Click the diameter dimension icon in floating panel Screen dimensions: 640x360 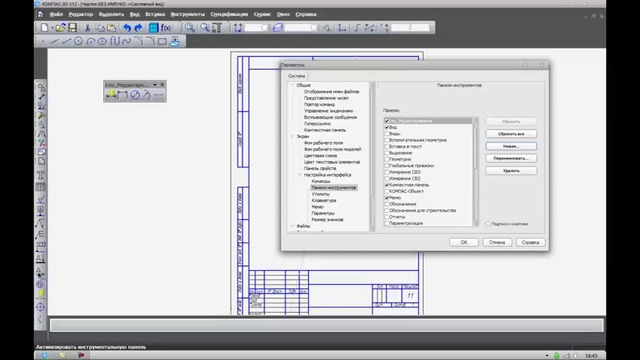(x=135, y=95)
